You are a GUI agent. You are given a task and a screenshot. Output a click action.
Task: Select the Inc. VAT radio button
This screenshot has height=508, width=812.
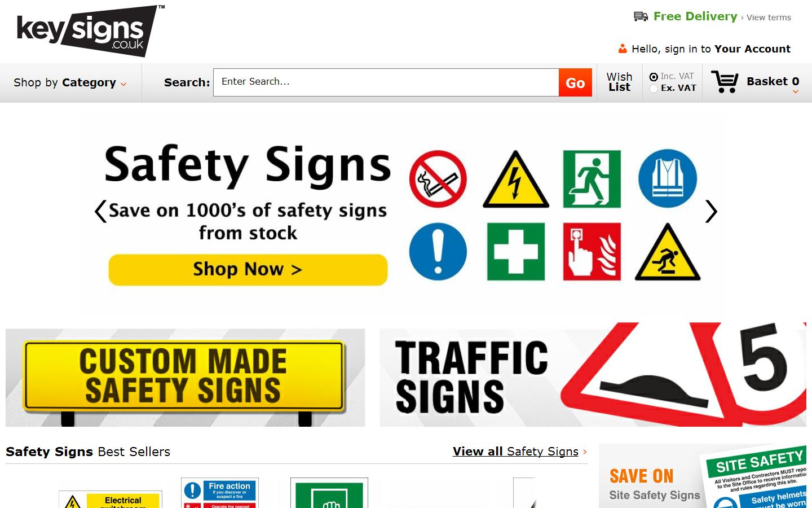click(654, 77)
